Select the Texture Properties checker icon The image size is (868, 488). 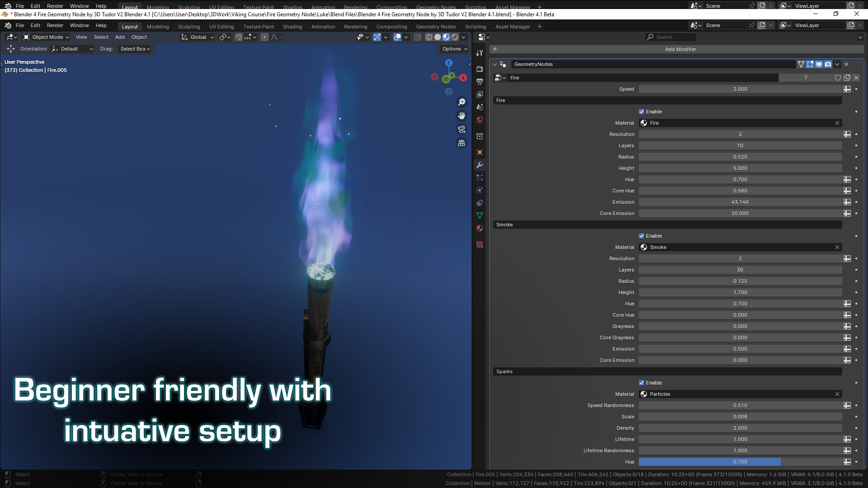tap(479, 244)
